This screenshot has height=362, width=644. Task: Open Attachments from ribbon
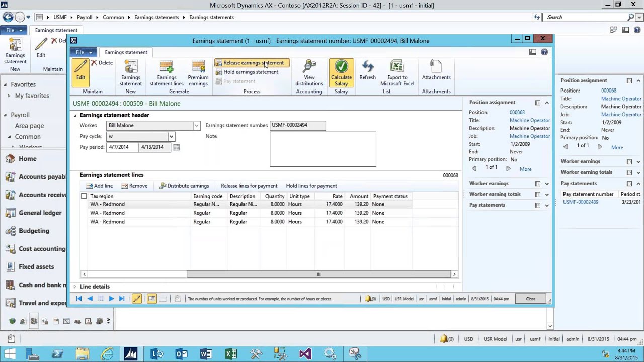click(436, 70)
